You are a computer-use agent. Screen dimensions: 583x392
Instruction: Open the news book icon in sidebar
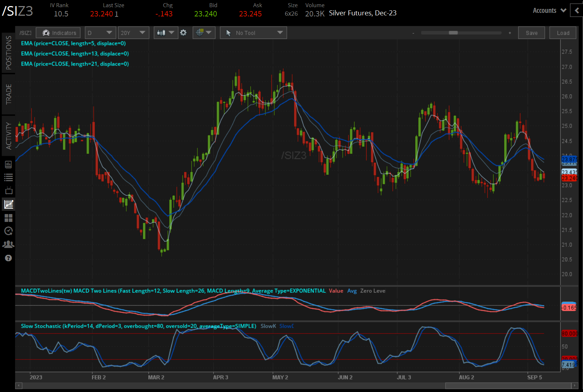[9, 164]
